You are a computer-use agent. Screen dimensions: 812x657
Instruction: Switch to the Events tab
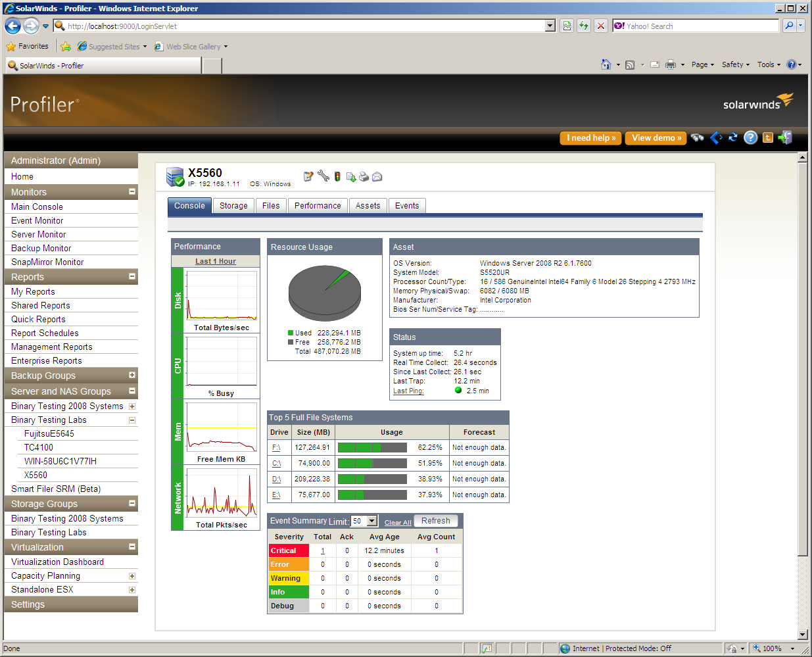click(x=407, y=206)
